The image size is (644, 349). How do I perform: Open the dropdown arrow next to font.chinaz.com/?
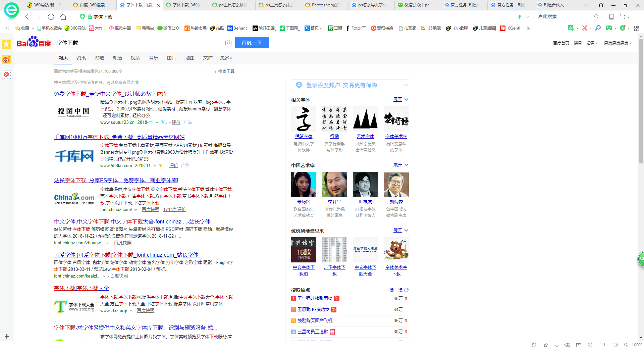[136, 210]
